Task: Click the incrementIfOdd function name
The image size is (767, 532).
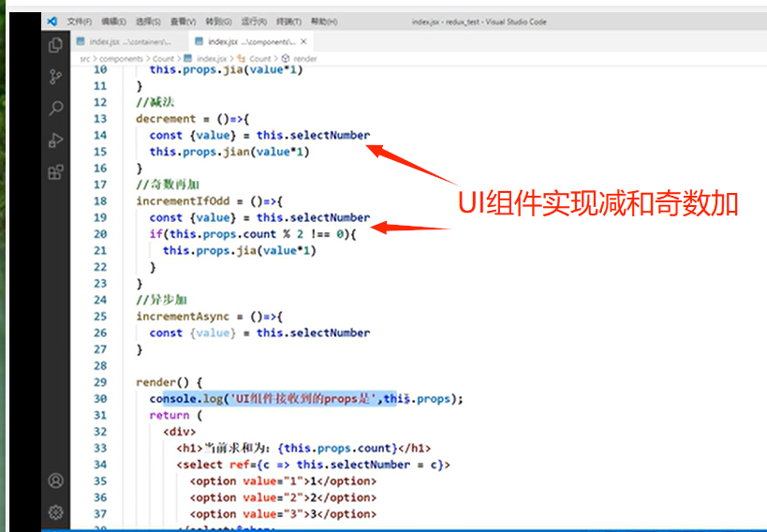Action: pyautogui.click(x=183, y=201)
